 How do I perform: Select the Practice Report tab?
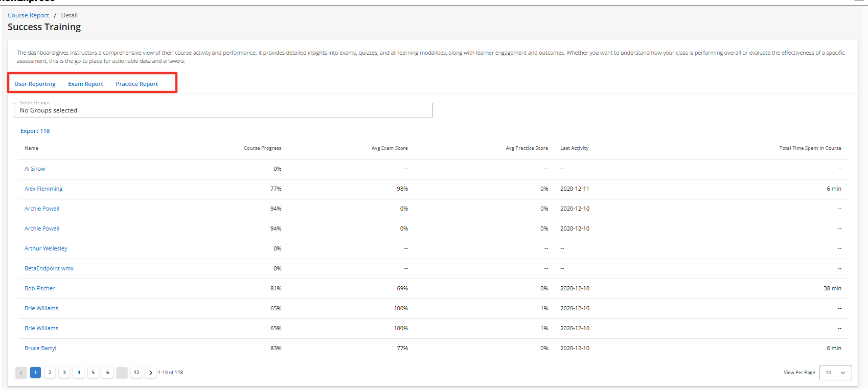coord(136,84)
